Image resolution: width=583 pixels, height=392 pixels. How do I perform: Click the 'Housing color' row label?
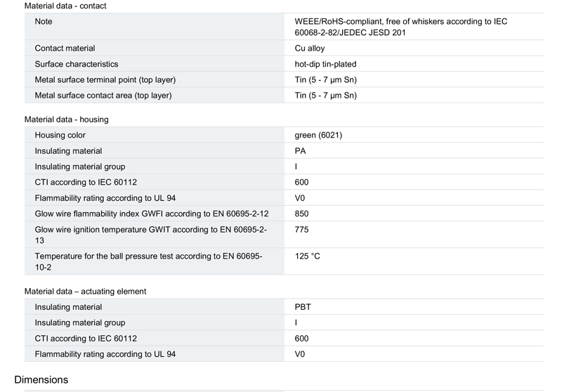coord(60,135)
